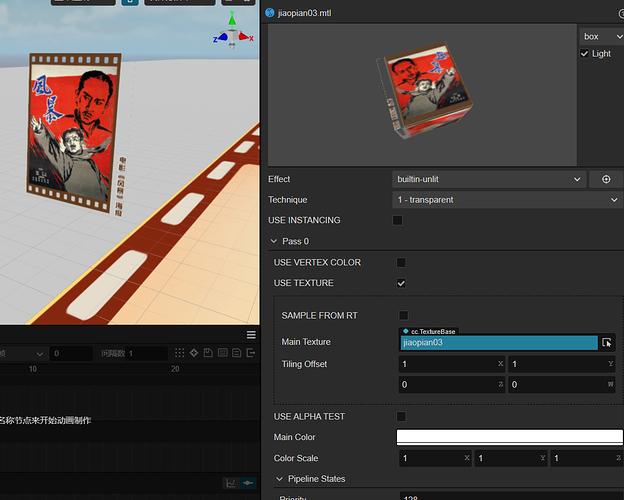Click the material preview box thumbnail
Viewport: 624px width, 500px height.
click(424, 91)
